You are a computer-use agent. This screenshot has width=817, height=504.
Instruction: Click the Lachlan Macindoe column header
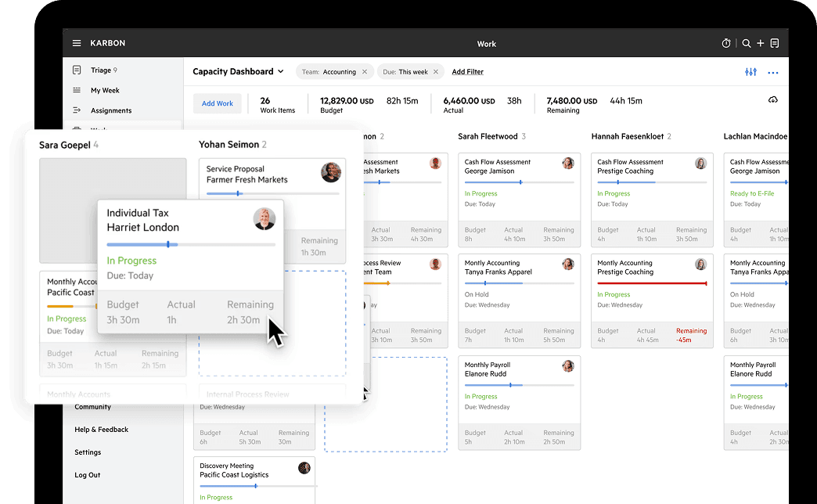pyautogui.click(x=755, y=136)
